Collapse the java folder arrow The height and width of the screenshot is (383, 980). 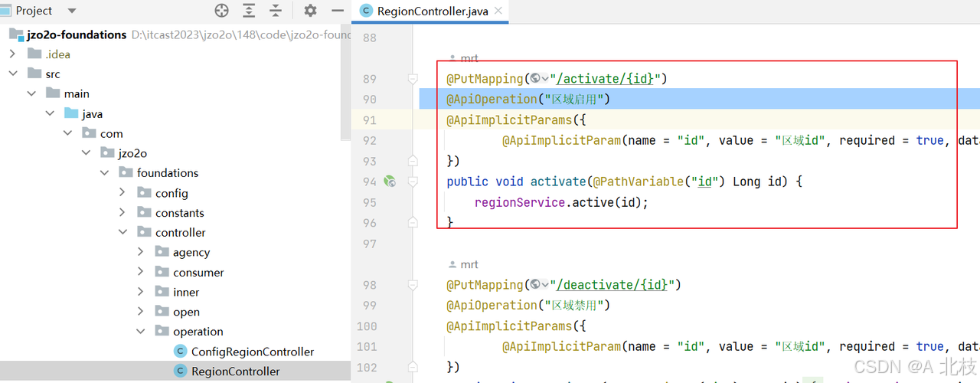point(49,113)
